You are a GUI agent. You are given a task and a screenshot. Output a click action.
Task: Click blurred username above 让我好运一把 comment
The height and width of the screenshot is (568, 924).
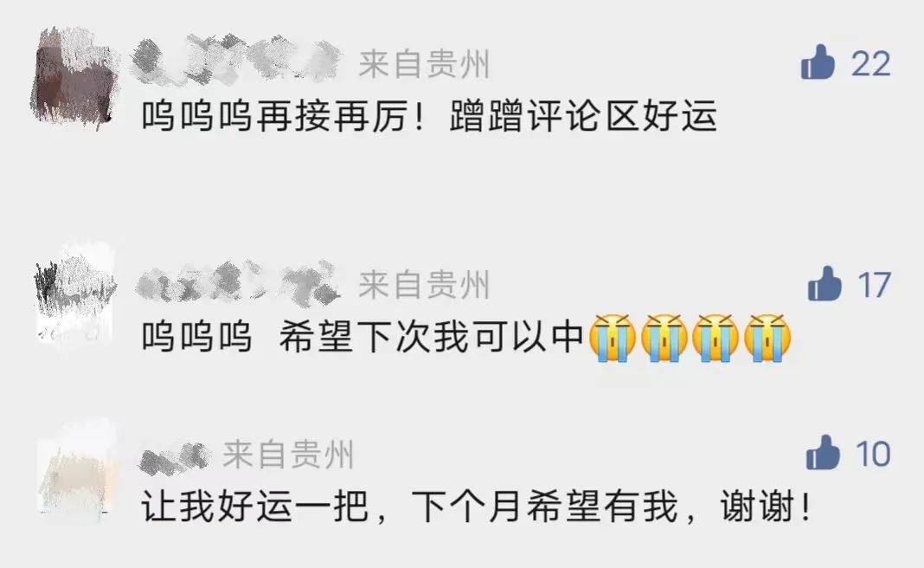175,456
